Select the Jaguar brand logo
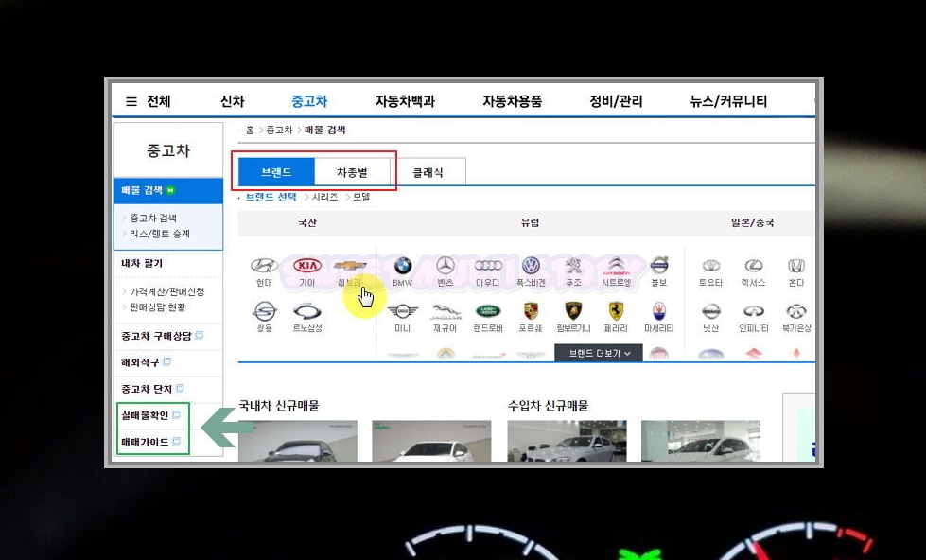The width and height of the screenshot is (926, 560). coord(446,311)
